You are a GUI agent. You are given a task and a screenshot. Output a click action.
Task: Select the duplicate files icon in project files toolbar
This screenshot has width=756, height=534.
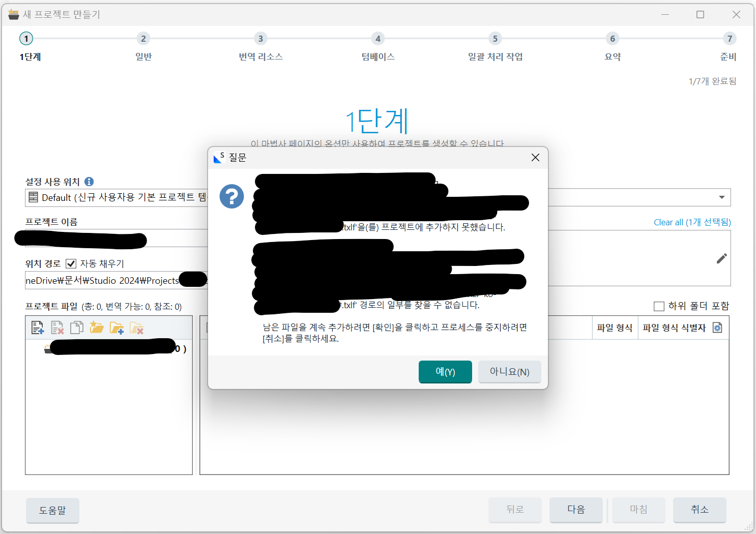pyautogui.click(x=77, y=327)
